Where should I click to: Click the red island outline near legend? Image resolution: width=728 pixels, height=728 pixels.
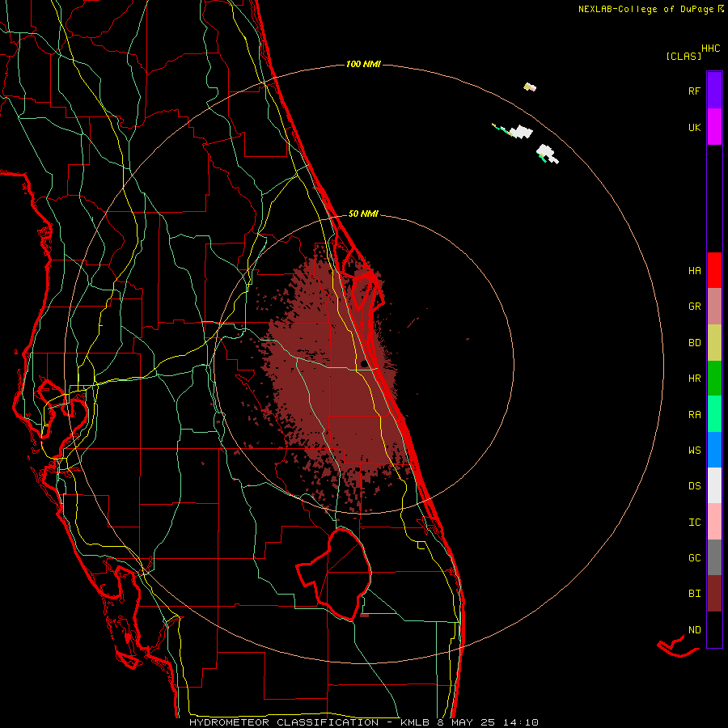pos(678,646)
